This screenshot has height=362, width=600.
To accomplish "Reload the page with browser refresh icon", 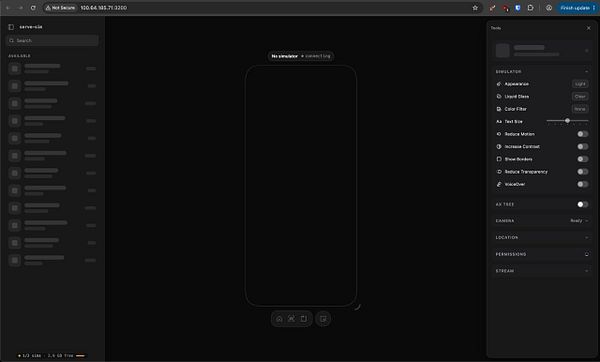I will [33, 8].
